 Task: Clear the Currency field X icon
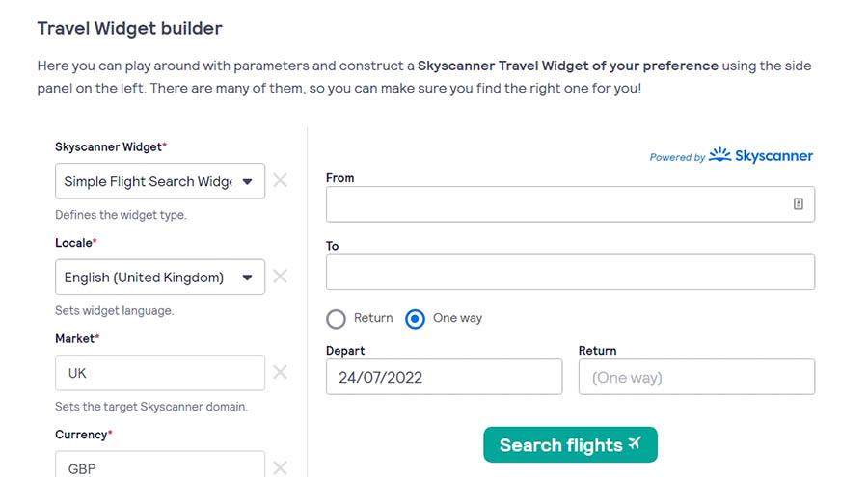point(280,467)
